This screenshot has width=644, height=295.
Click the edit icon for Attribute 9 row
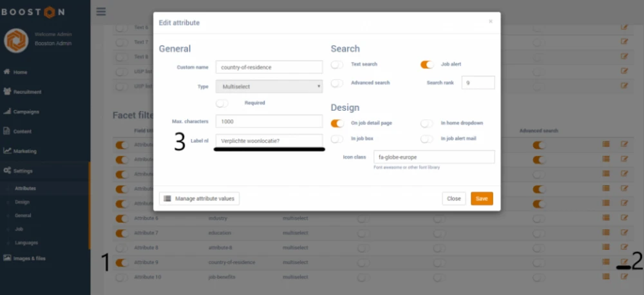point(624,262)
